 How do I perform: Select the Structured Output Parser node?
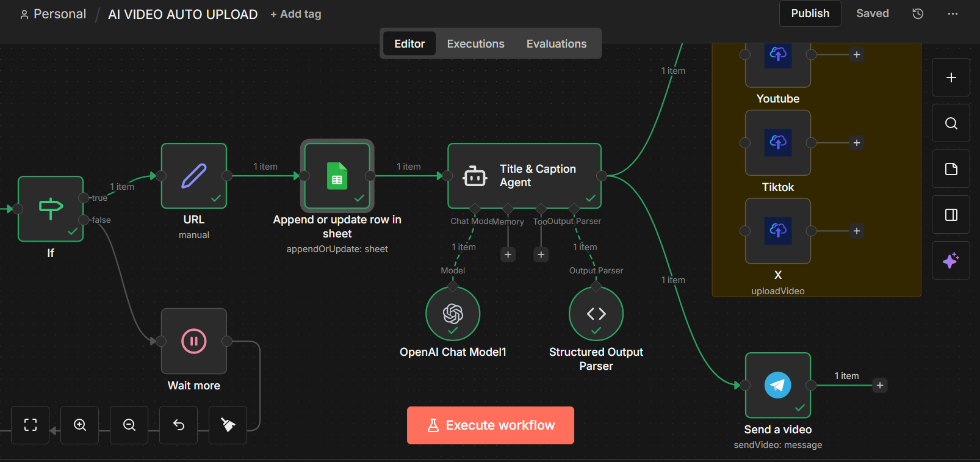coord(596,314)
